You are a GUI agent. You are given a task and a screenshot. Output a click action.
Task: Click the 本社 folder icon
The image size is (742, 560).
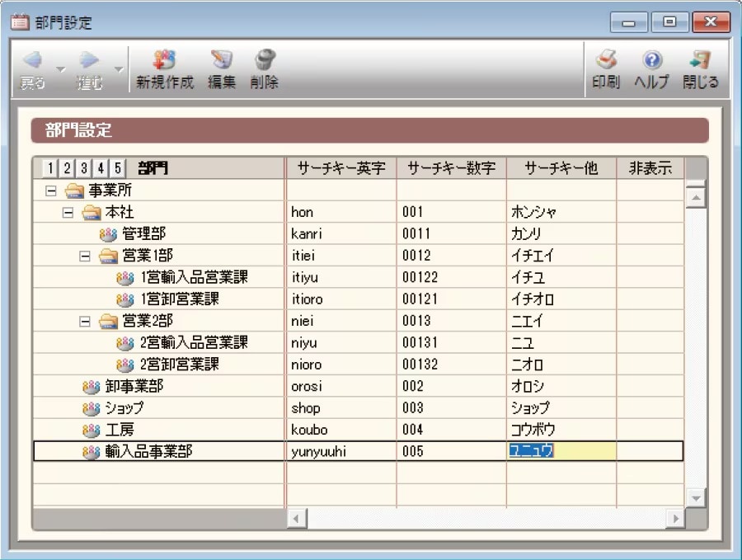[92, 213]
